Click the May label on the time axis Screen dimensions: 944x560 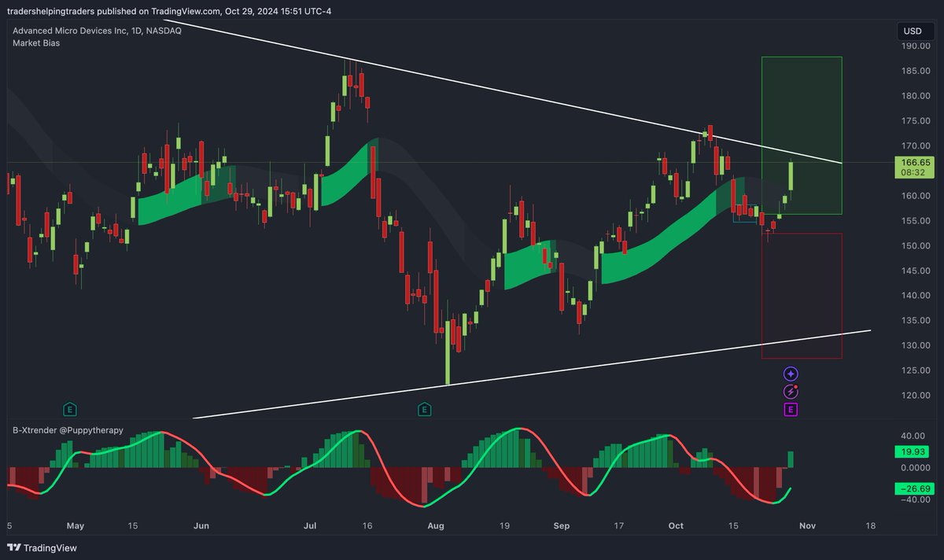pyautogui.click(x=75, y=525)
